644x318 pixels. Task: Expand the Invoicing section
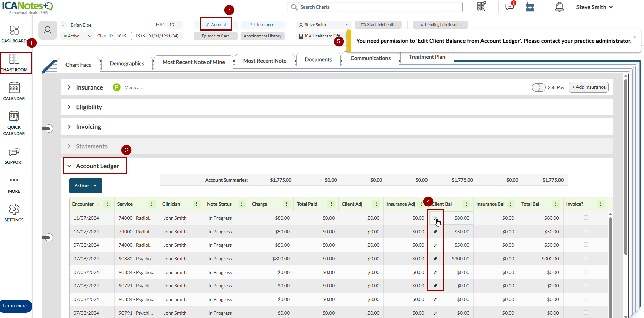coord(69,127)
